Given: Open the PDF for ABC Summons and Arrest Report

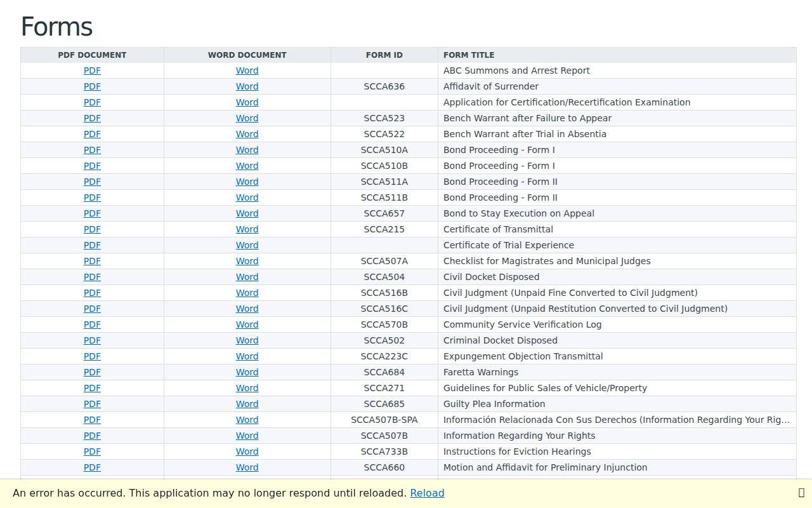Looking at the screenshot, I should pos(92,70).
